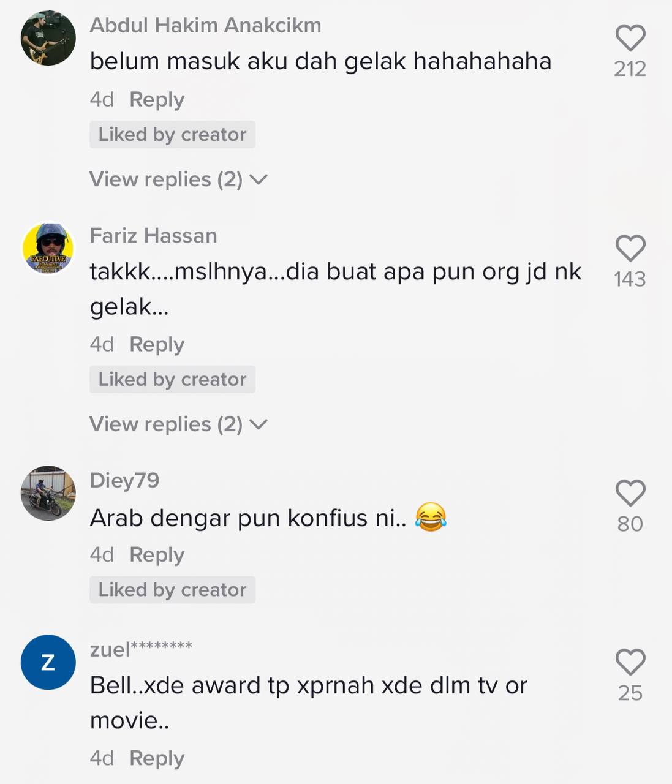
Task: Reply to Abdul Hakim Anakcikm's comment
Action: click(157, 99)
